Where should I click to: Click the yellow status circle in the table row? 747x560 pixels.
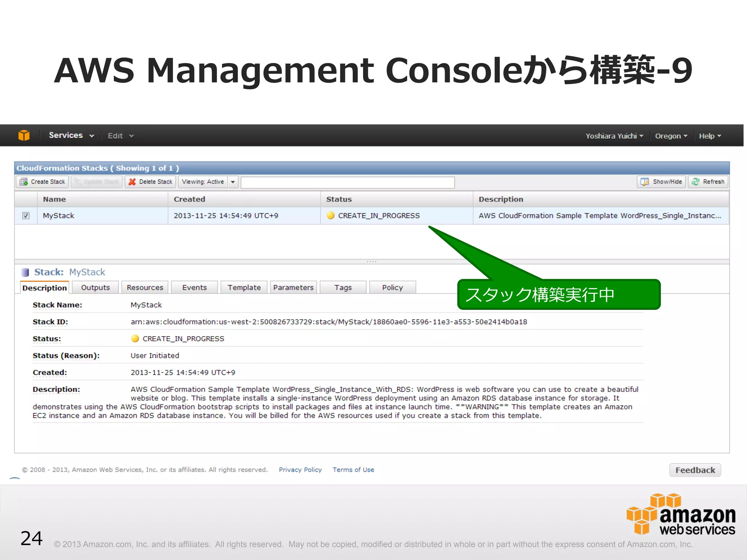pyautogui.click(x=331, y=215)
